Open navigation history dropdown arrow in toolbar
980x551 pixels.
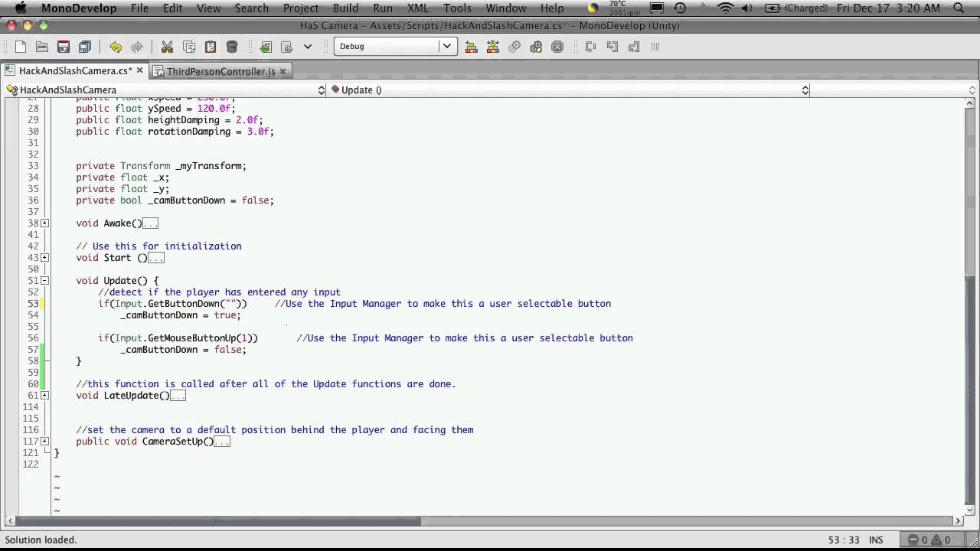(x=308, y=47)
